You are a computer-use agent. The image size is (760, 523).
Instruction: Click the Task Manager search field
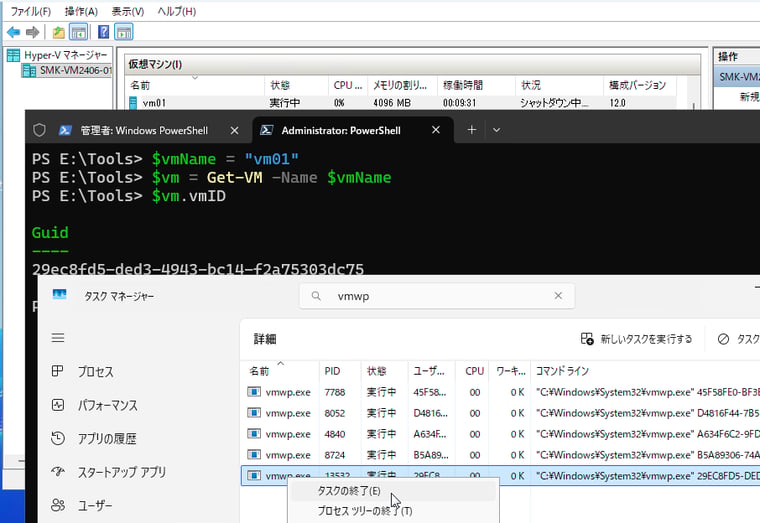437,296
